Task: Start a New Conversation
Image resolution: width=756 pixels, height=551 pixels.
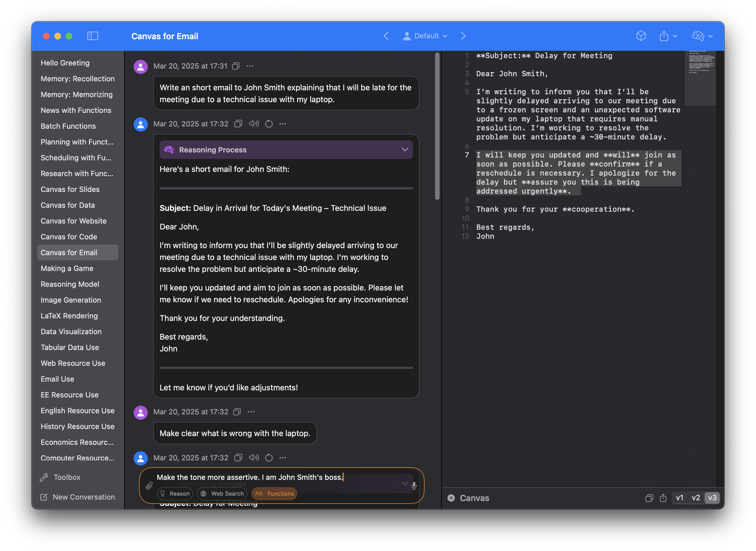Action: pyautogui.click(x=77, y=497)
